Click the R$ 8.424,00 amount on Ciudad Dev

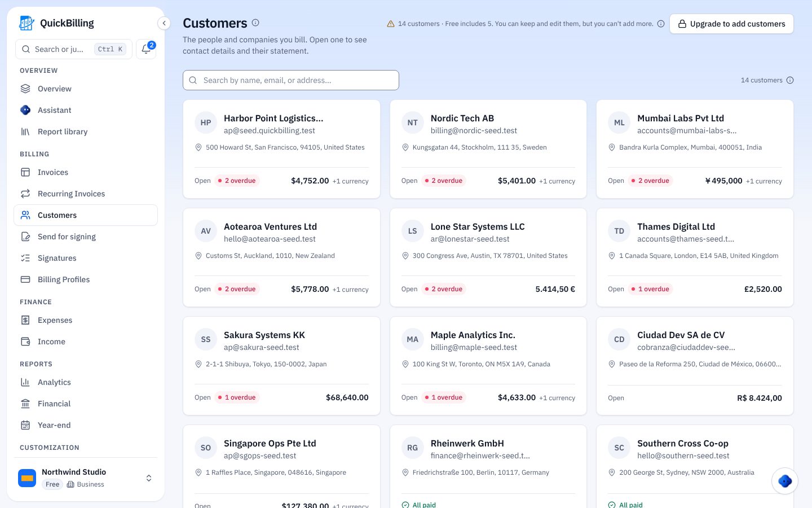tap(759, 398)
